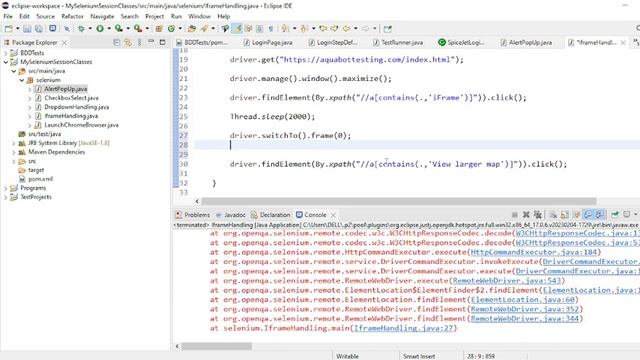Click the Debug bug icon
The width and height of the screenshot is (640, 360).
tap(81, 29)
